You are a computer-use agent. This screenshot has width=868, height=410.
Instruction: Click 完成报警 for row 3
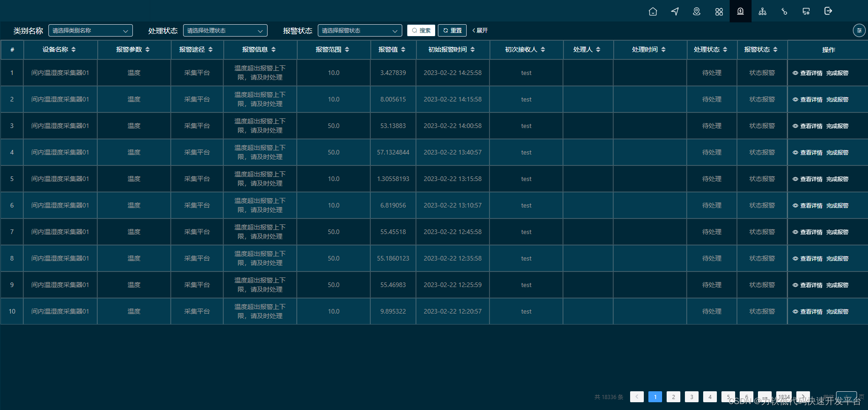click(x=837, y=126)
